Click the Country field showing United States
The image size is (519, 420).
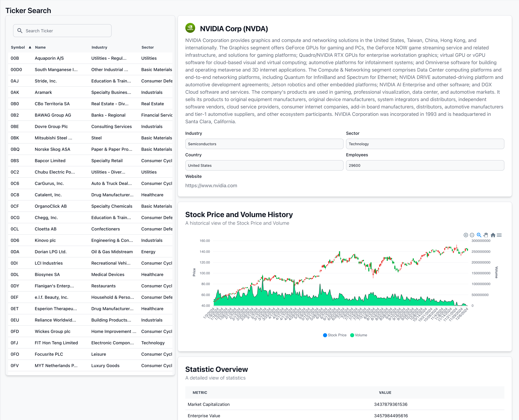[264, 166]
